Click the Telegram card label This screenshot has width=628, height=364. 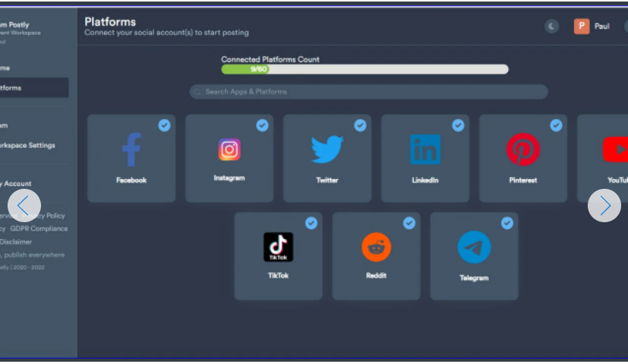(474, 278)
